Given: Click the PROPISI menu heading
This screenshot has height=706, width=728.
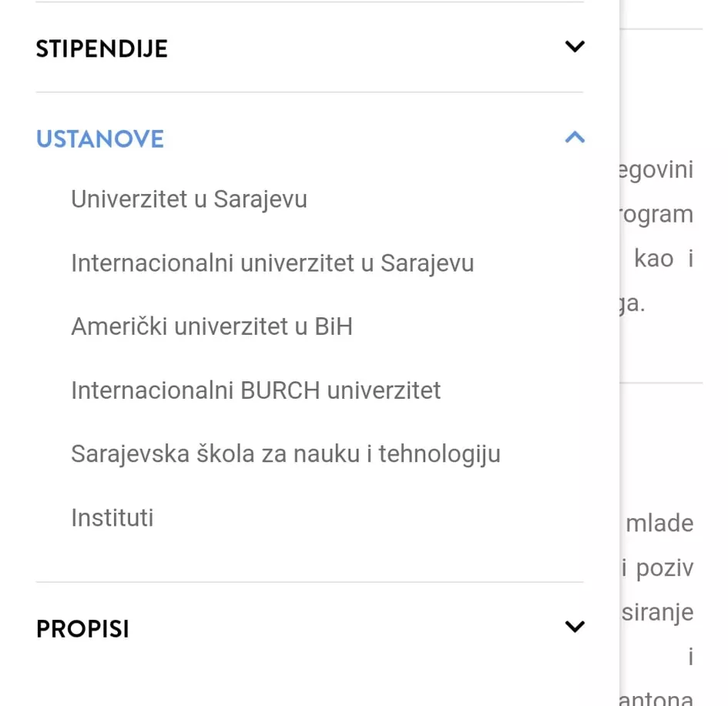Looking at the screenshot, I should pyautogui.click(x=82, y=629).
